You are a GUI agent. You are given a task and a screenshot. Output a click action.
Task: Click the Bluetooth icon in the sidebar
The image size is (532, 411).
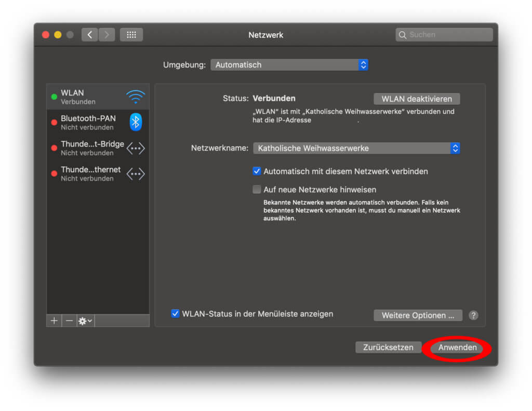point(135,122)
